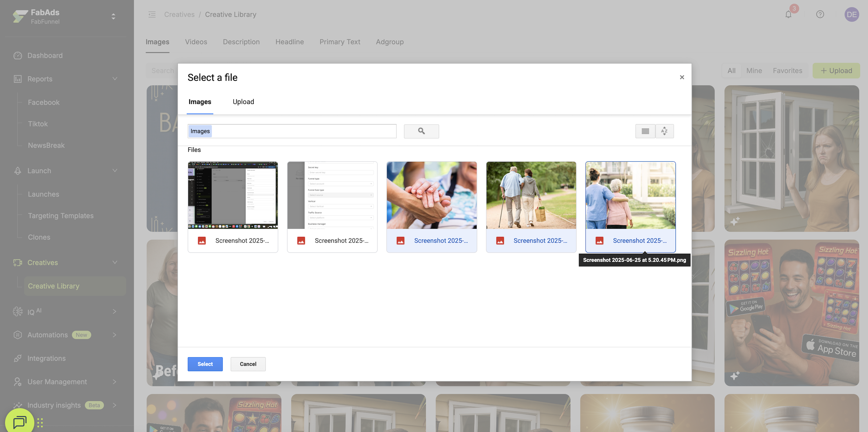Close the Select a file dialog
Image resolution: width=868 pixels, height=432 pixels.
pos(682,77)
